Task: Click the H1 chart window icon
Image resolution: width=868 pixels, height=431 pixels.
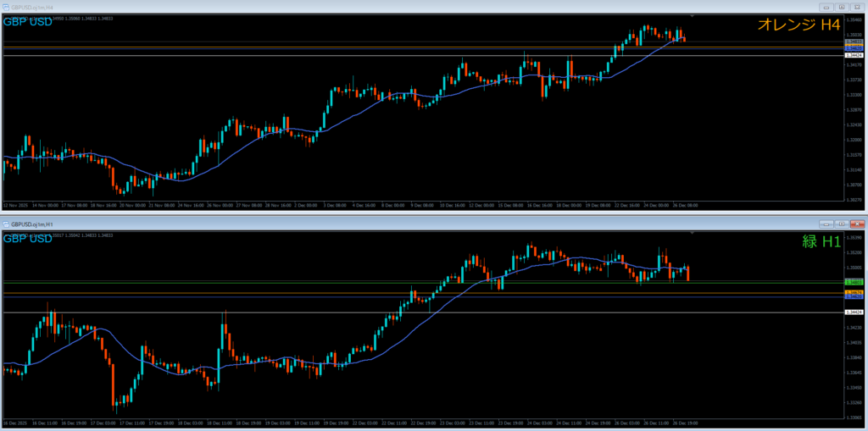Action: pyautogui.click(x=7, y=224)
